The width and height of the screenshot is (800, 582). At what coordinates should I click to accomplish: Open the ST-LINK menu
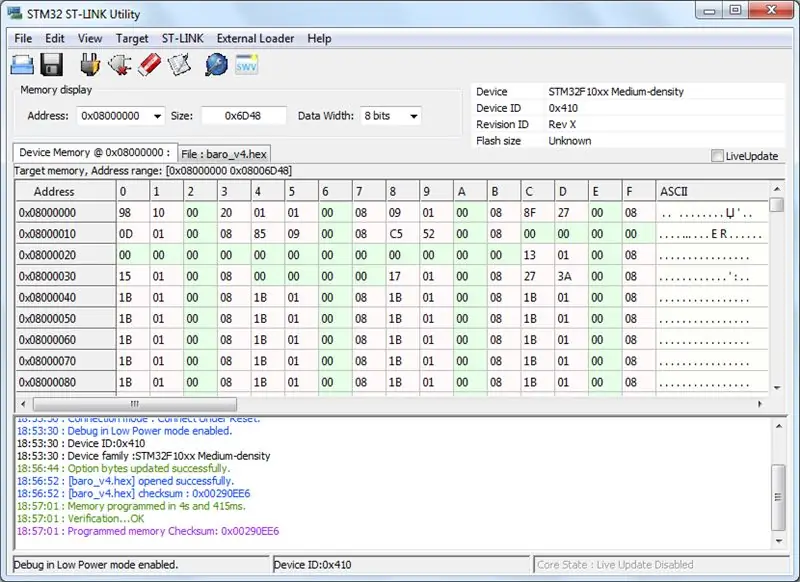[x=182, y=39]
